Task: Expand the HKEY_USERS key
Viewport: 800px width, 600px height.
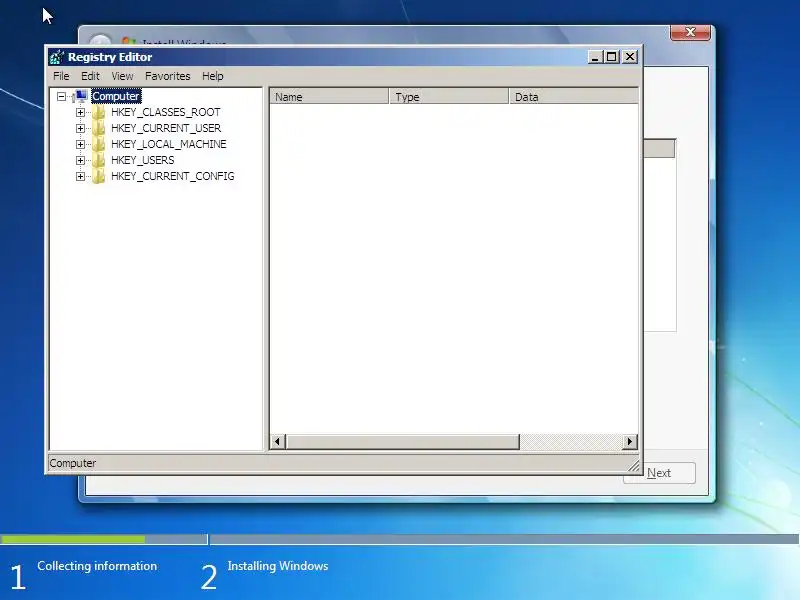Action: coord(80,160)
